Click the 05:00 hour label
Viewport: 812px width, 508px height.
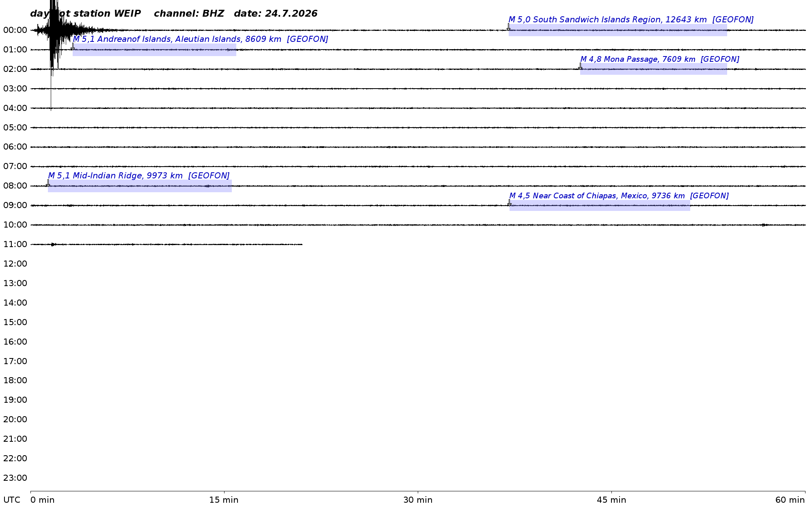pyautogui.click(x=15, y=128)
